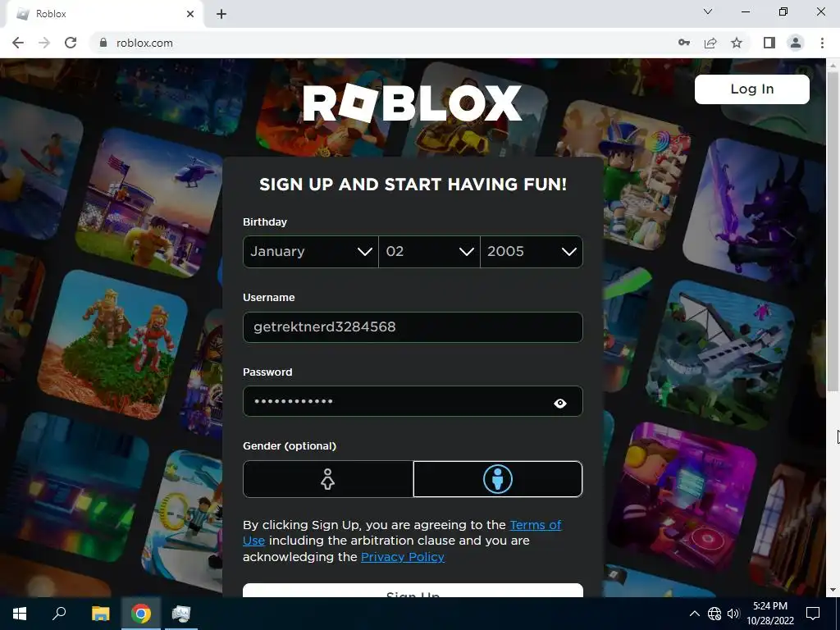Close the Roblox tab
This screenshot has width=840, height=630.
point(190,14)
